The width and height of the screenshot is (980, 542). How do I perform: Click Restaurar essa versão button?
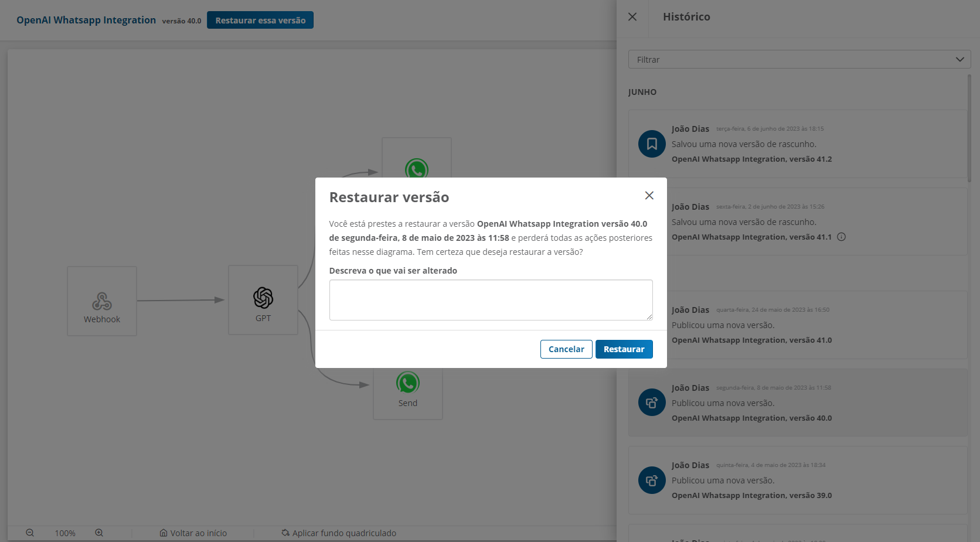pos(260,20)
